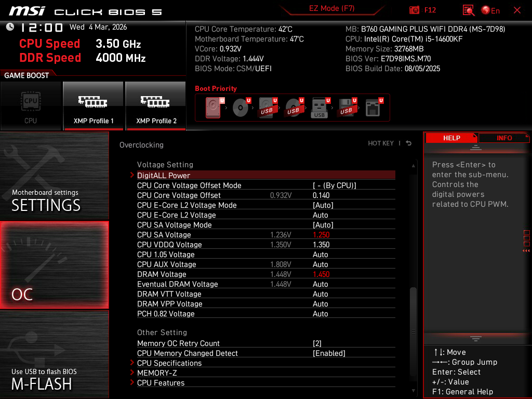Screen dimensions: 532x399
Task: Switch to the INFO tab
Action: pyautogui.click(x=504, y=138)
